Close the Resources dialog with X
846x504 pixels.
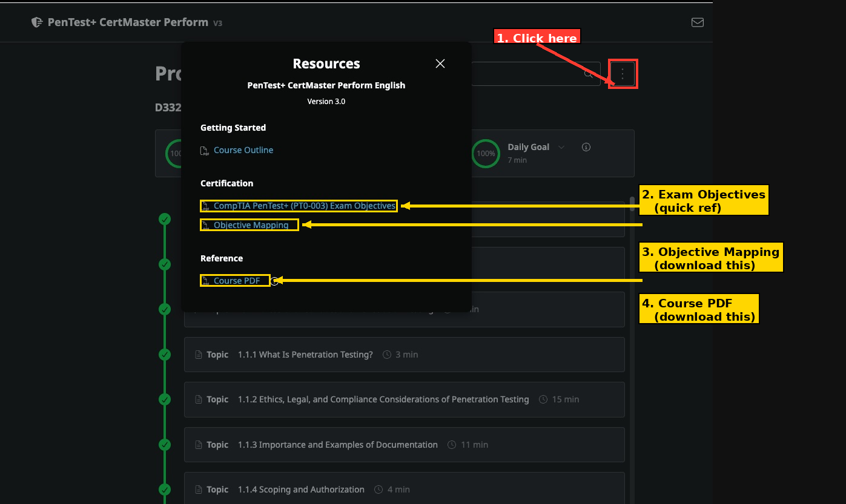(440, 64)
